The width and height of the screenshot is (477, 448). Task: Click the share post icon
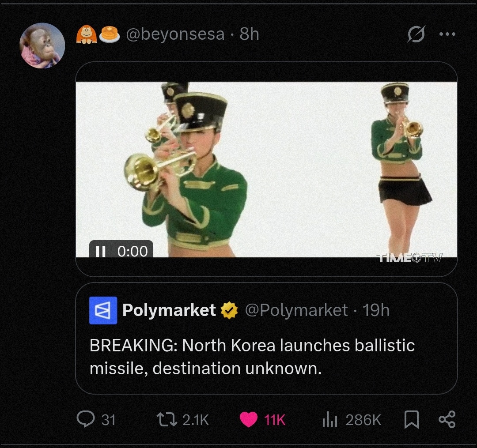(x=447, y=419)
